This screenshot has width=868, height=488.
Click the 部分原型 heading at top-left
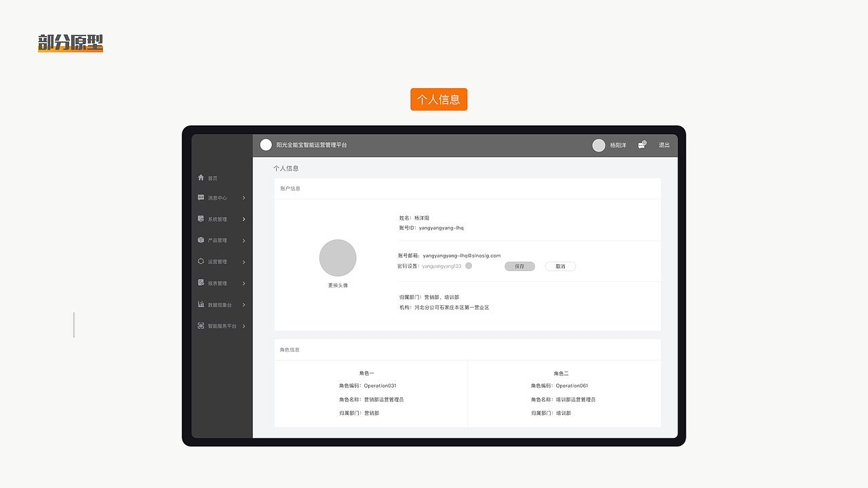click(x=71, y=43)
